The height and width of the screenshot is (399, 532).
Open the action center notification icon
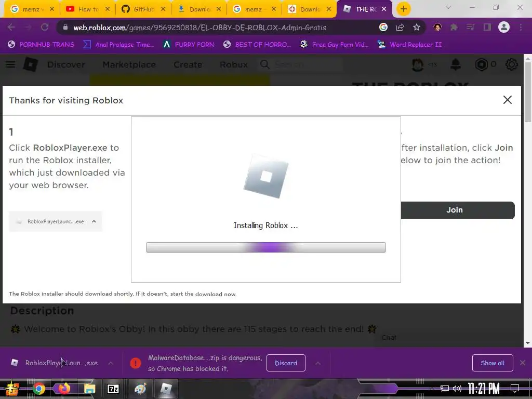pyautogui.click(x=515, y=389)
